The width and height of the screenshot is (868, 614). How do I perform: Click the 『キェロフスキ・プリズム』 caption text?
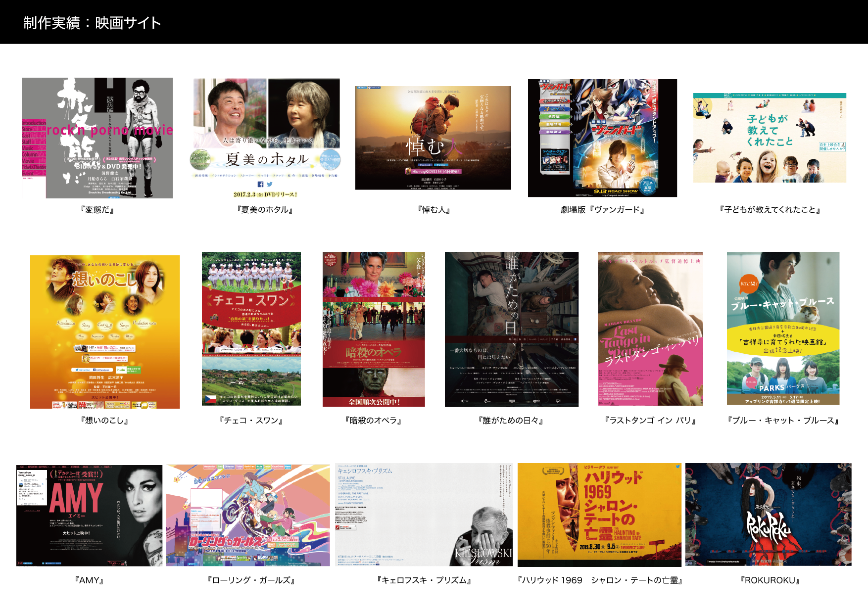tap(424, 580)
